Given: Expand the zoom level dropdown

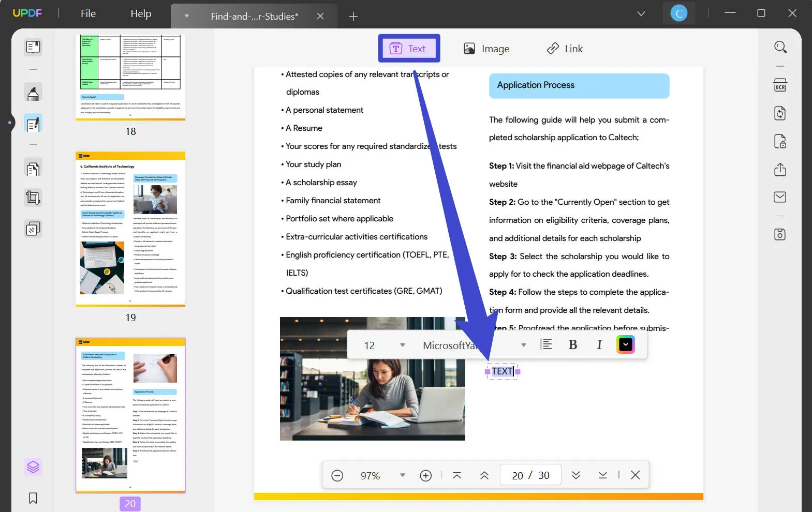Looking at the screenshot, I should [402, 475].
